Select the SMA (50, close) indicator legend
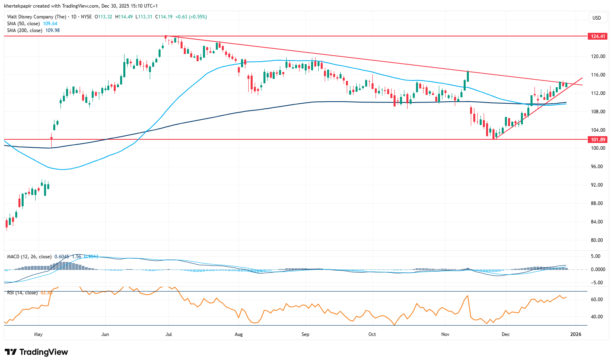Viewport: 613px width, 364px height. pos(23,24)
